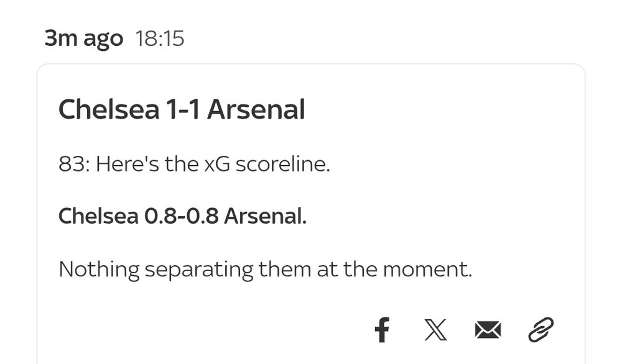Click the word 'Nothing' in the last sentence

coord(99,270)
